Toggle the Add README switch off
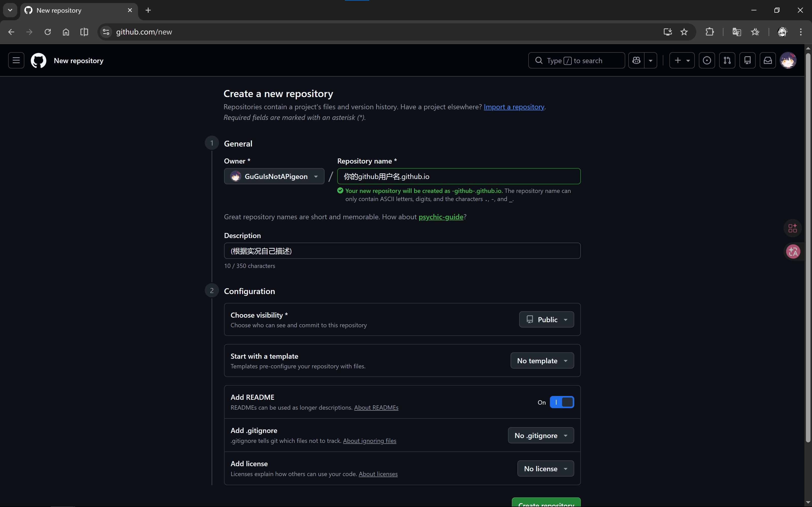Screen dimensions: 812x507 point(562,402)
